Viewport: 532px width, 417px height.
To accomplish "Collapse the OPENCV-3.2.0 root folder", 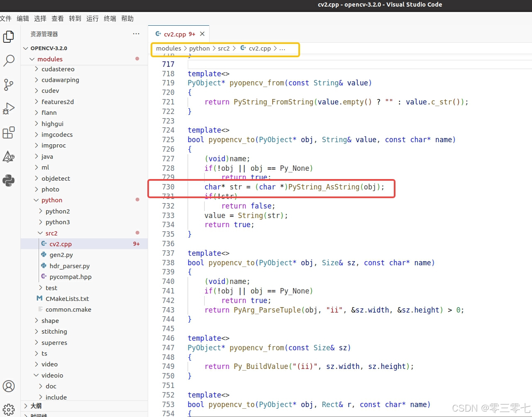I will click(84, 48).
